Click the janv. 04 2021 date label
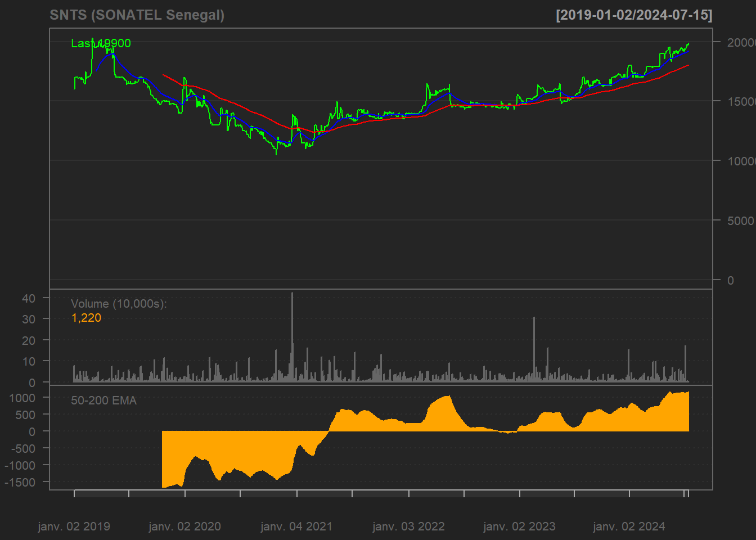 click(296, 526)
